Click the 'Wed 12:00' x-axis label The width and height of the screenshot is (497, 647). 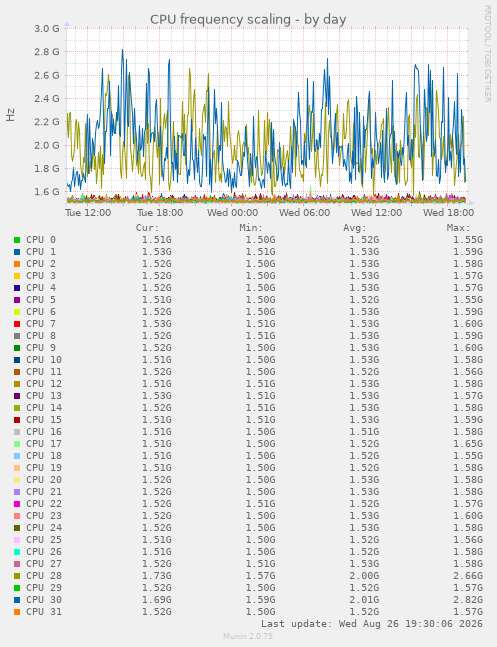click(x=376, y=213)
